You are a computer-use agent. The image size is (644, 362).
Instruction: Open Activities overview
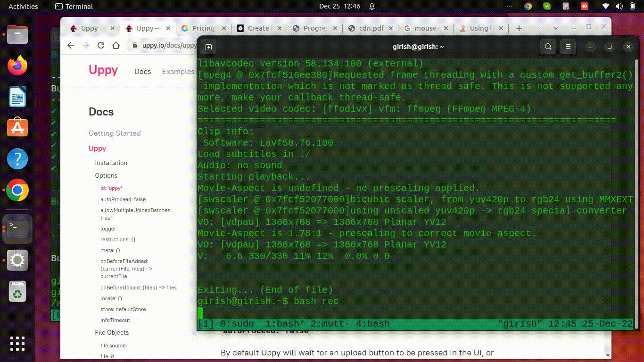point(23,7)
